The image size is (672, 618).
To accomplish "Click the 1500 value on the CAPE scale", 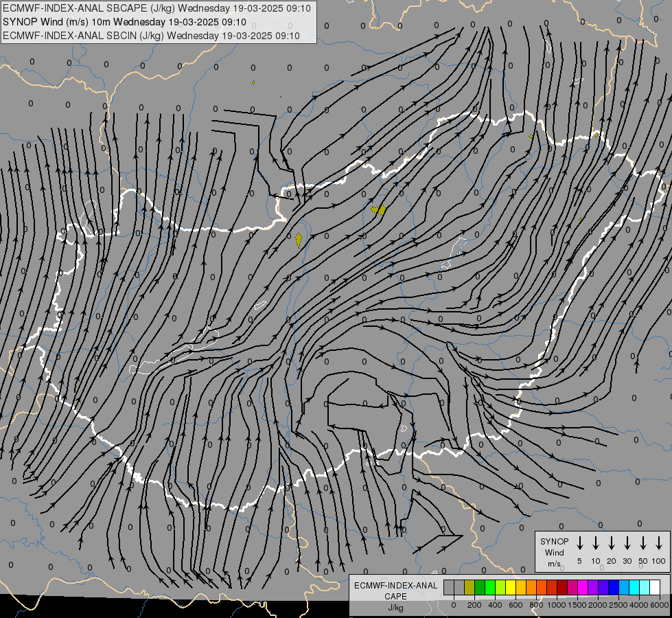I will (x=577, y=605).
